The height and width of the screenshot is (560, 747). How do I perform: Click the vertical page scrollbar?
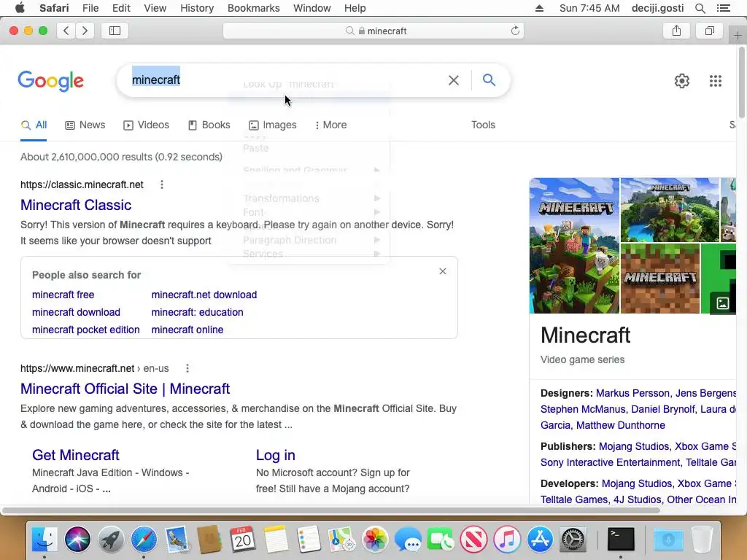742,83
